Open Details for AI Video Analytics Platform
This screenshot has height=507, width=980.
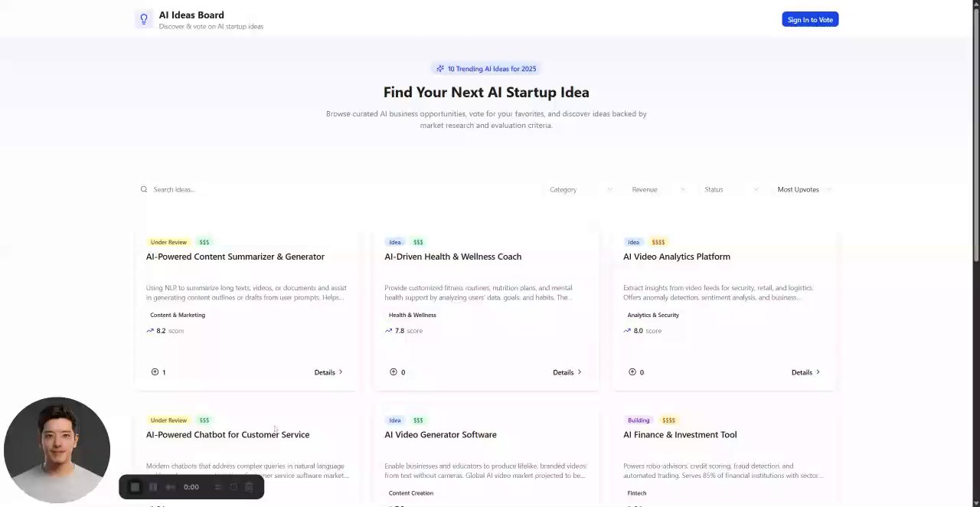click(x=805, y=372)
